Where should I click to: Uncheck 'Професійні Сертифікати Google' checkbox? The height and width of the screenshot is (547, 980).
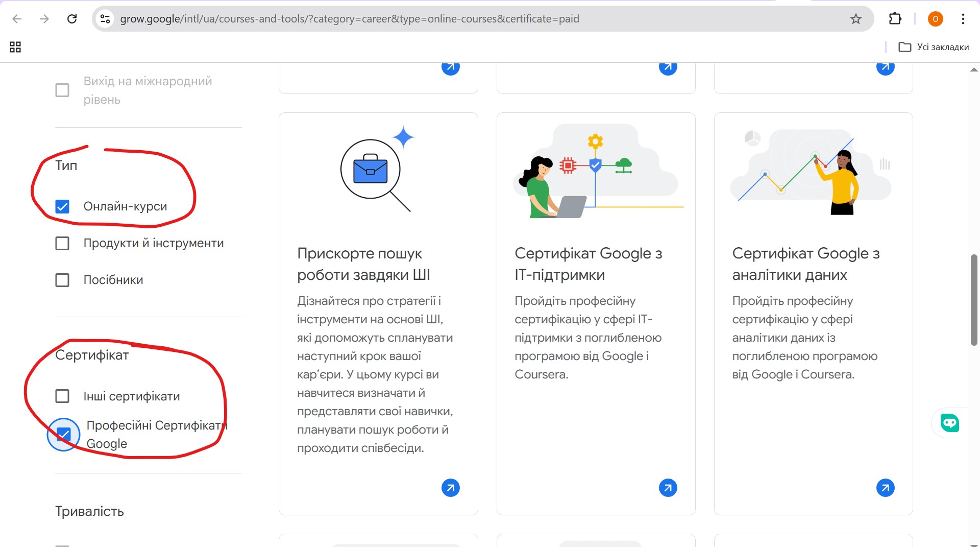click(64, 435)
